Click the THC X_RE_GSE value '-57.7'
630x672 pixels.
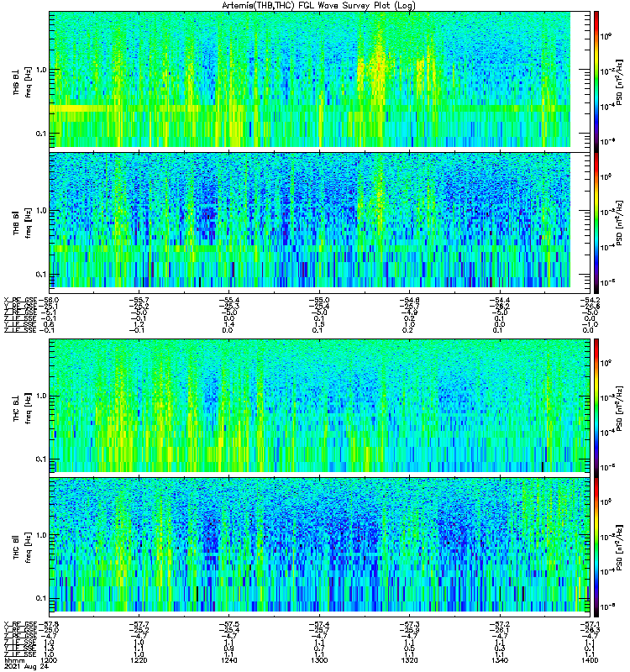[139, 624]
